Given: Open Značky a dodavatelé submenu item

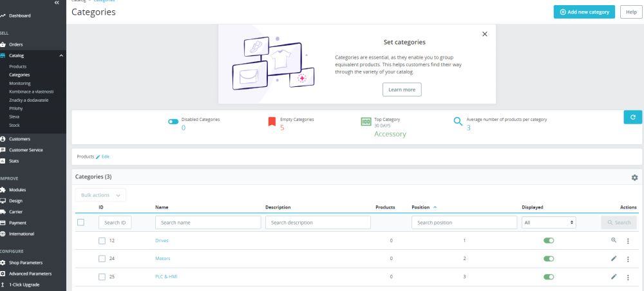Looking at the screenshot, I should [x=28, y=100].
